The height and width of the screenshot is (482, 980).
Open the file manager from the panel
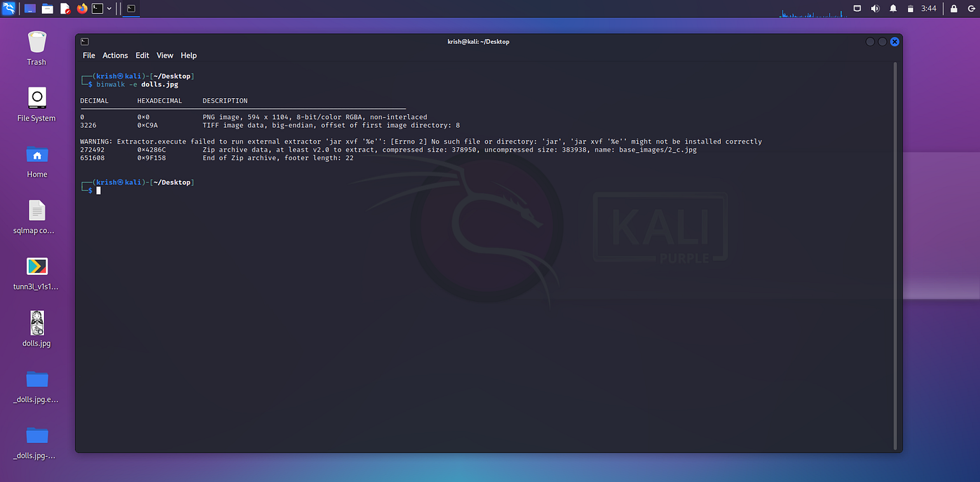[47, 8]
